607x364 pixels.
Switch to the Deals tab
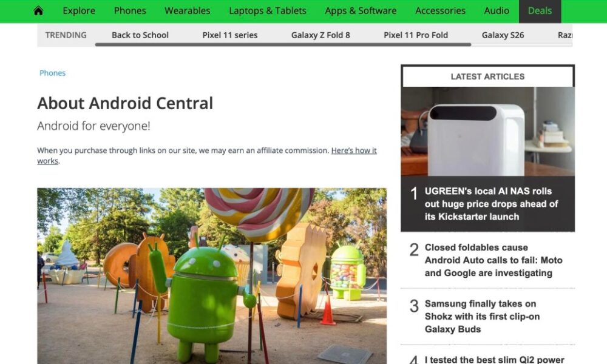coord(540,11)
